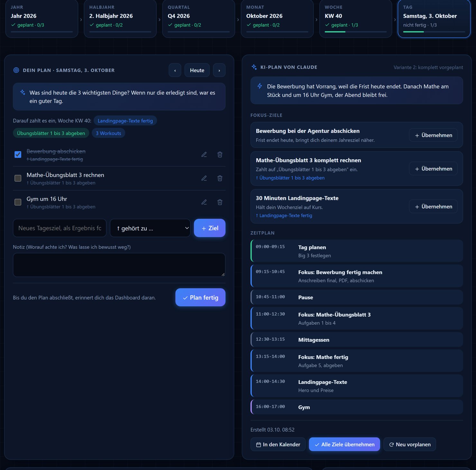Edit the 'Mathe-Übungsblatt 3 rechnen' goal
Viewport: 476px width, 470px height.
coord(204,178)
